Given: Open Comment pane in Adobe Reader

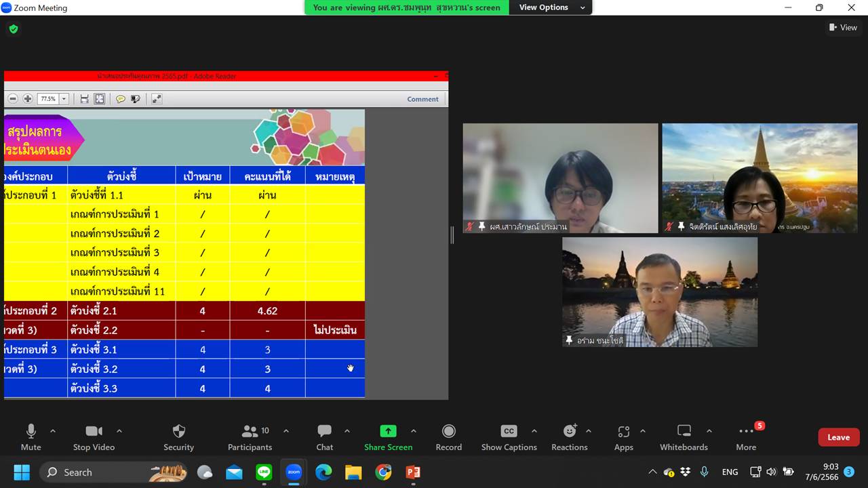Looking at the screenshot, I should pos(423,99).
